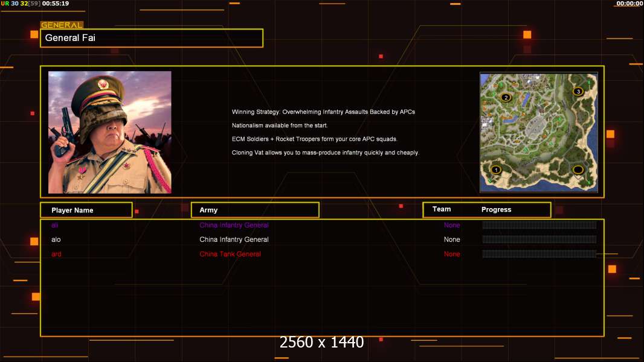Select player name "ard"

(56, 254)
